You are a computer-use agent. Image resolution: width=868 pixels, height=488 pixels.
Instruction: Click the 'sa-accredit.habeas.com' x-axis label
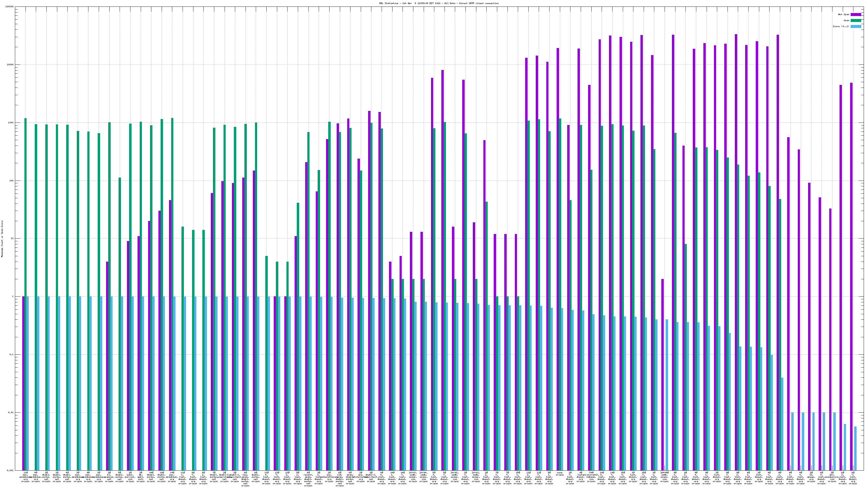point(591,477)
